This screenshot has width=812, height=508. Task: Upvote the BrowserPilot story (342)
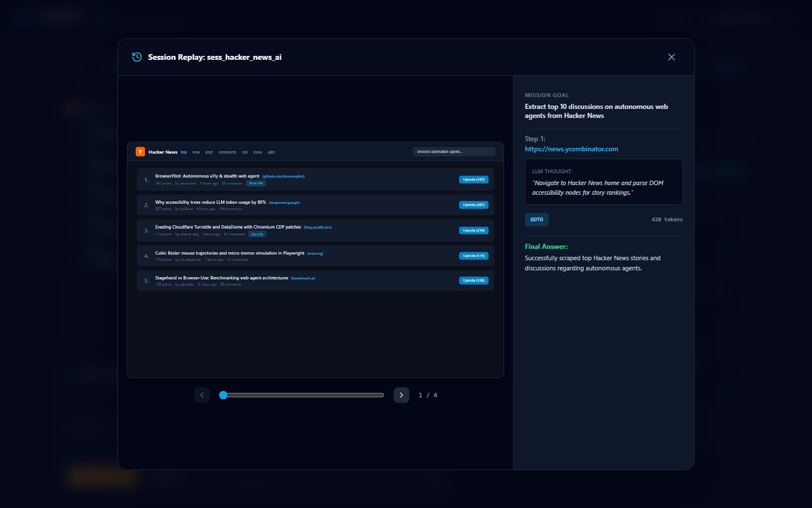point(474,179)
